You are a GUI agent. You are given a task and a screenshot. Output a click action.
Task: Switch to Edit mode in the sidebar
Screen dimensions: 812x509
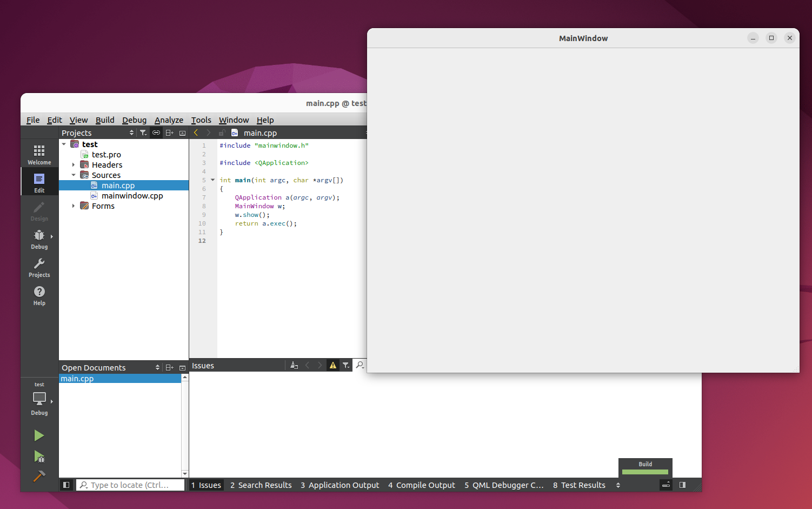(x=39, y=182)
